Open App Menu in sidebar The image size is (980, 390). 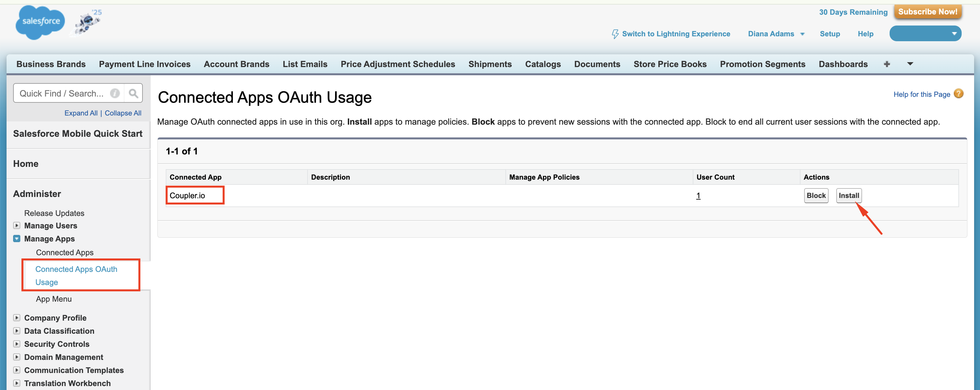(x=54, y=299)
